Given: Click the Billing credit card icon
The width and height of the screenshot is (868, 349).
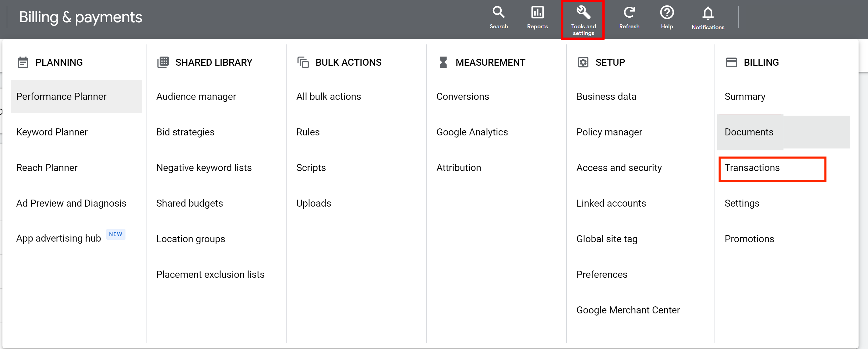Looking at the screenshot, I should click(x=731, y=62).
